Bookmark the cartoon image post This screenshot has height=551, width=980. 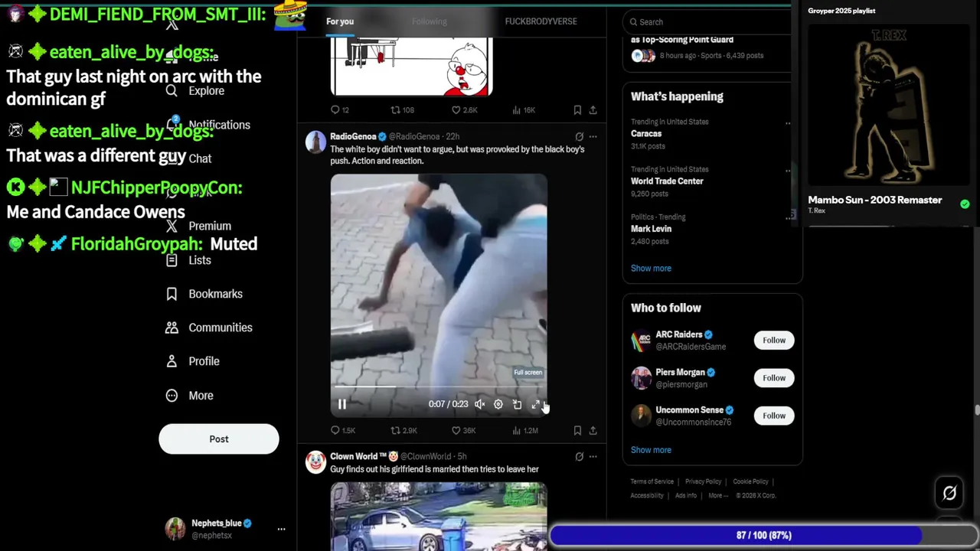pyautogui.click(x=577, y=110)
